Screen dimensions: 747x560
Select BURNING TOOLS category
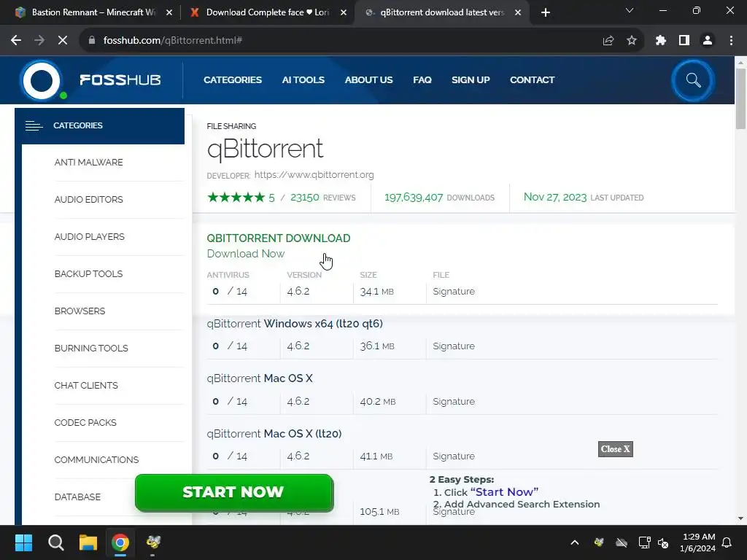click(x=91, y=348)
